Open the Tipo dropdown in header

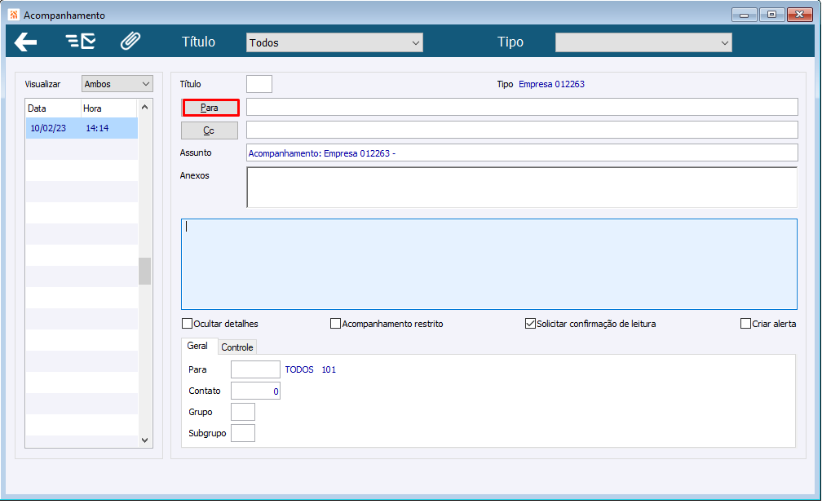(643, 42)
